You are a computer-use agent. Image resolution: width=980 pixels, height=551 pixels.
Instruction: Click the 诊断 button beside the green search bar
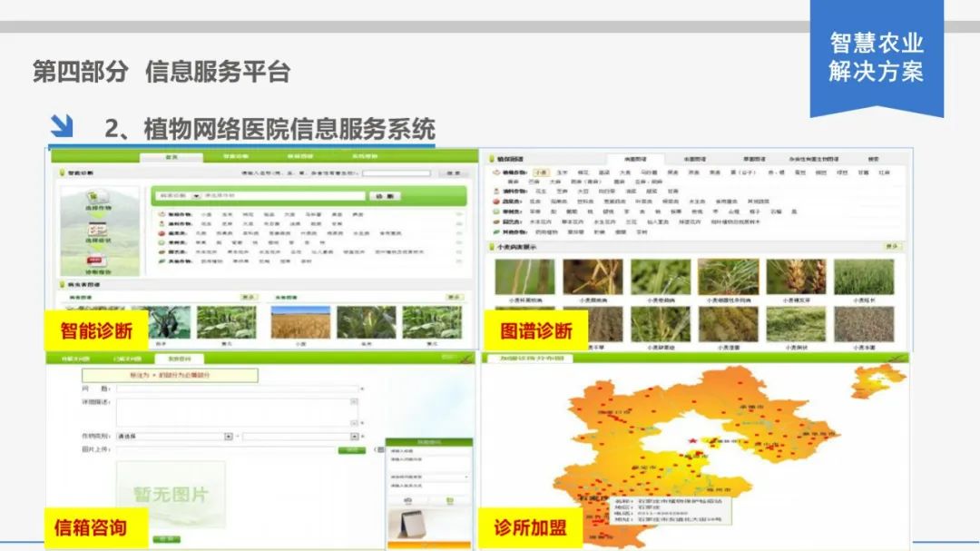pyautogui.click(x=385, y=196)
